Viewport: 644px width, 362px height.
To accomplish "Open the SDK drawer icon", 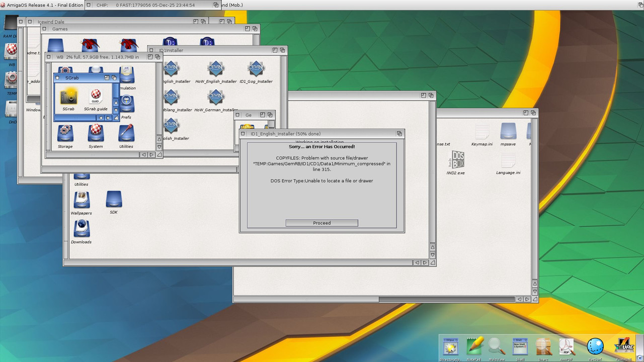I will pyautogui.click(x=114, y=199).
